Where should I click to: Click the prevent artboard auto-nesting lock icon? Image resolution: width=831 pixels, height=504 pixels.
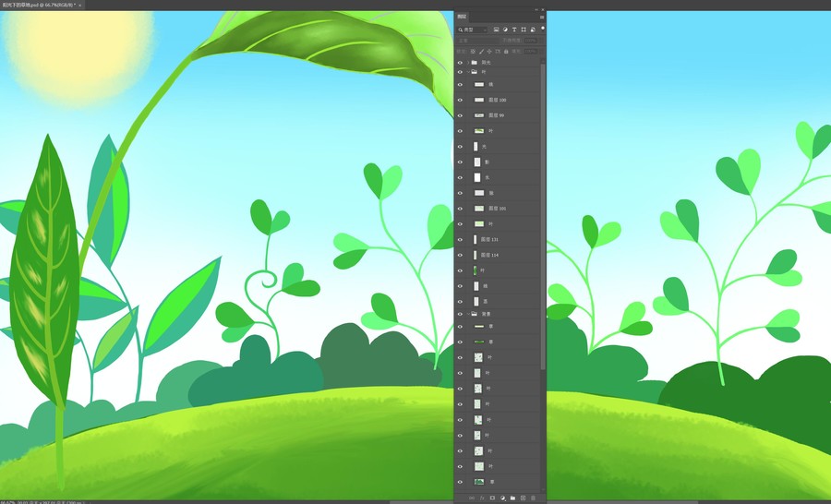(498, 52)
